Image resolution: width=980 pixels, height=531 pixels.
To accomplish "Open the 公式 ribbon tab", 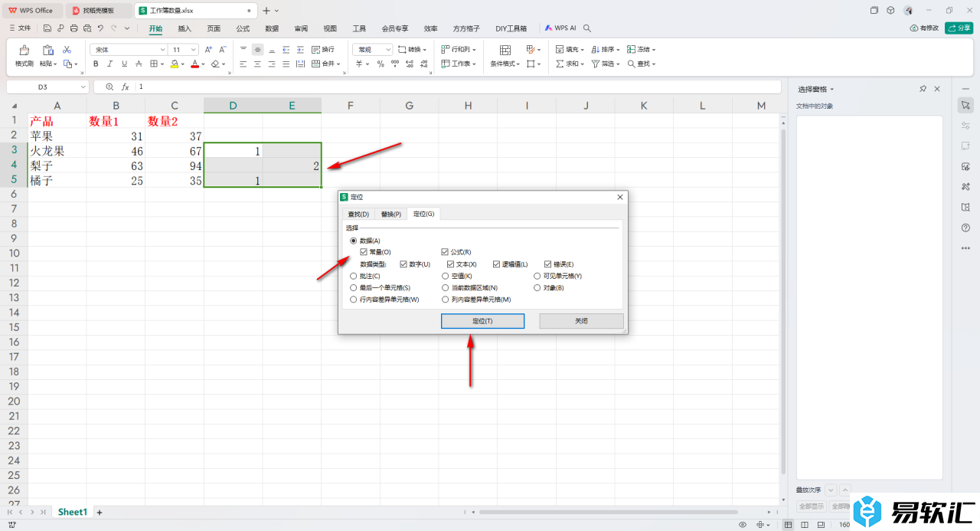I will [243, 28].
